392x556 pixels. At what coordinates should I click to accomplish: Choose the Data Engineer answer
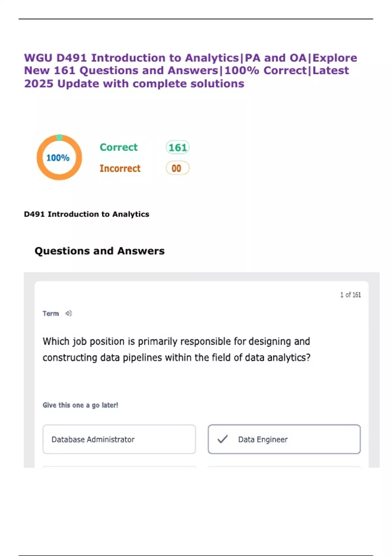click(x=284, y=439)
